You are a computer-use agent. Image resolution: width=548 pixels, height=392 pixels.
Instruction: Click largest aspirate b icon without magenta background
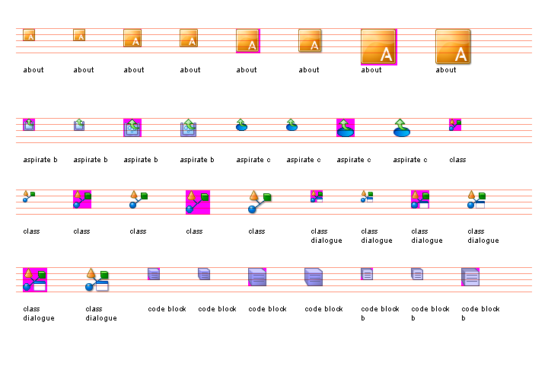pyautogui.click(x=189, y=127)
